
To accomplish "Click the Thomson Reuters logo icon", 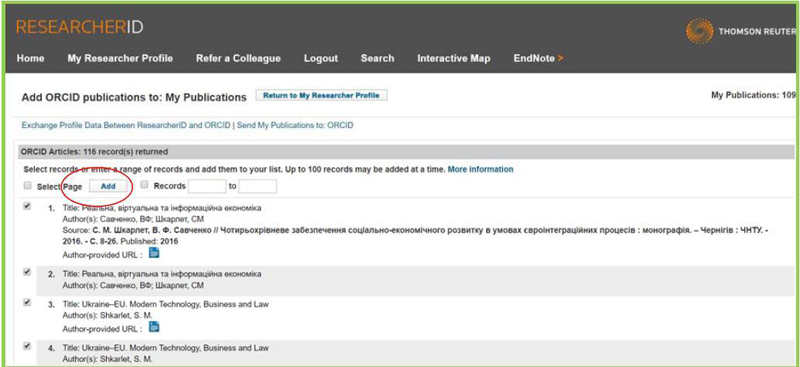I will [699, 32].
